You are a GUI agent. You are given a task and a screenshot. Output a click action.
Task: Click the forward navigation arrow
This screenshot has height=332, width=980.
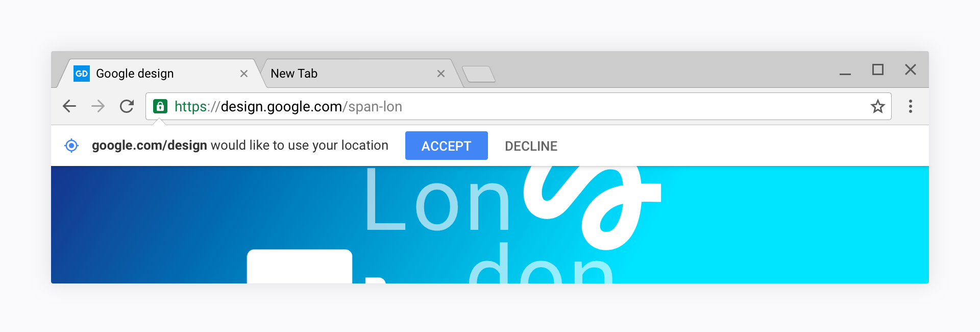coord(98,106)
